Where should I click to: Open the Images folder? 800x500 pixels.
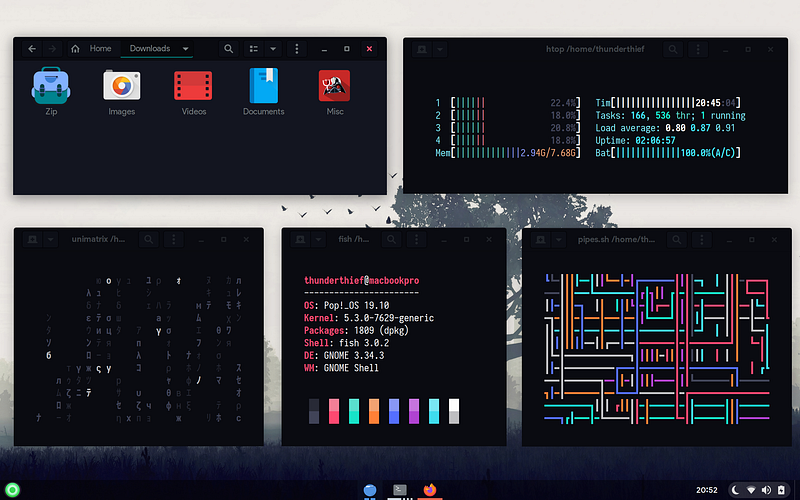point(121,87)
